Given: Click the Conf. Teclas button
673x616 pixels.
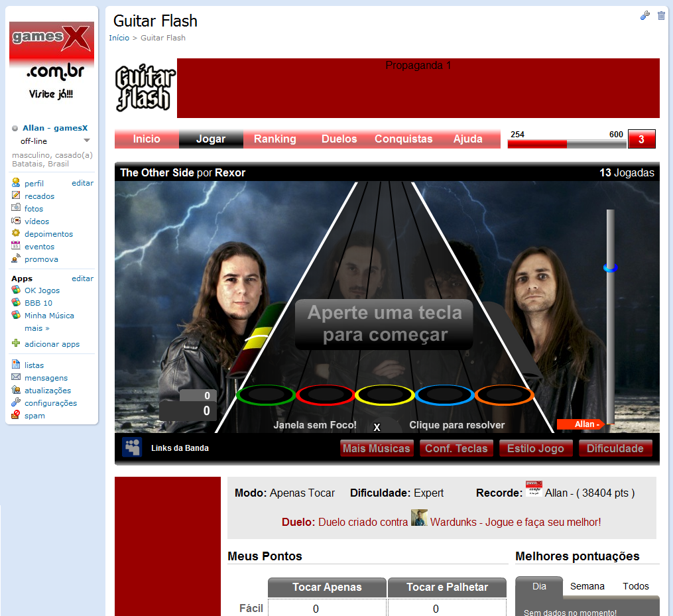Looking at the screenshot, I should 456,449.
